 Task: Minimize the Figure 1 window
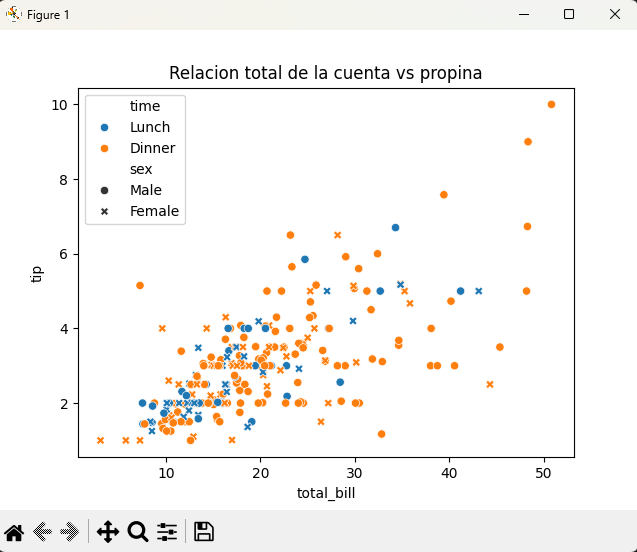pyautogui.click(x=522, y=14)
